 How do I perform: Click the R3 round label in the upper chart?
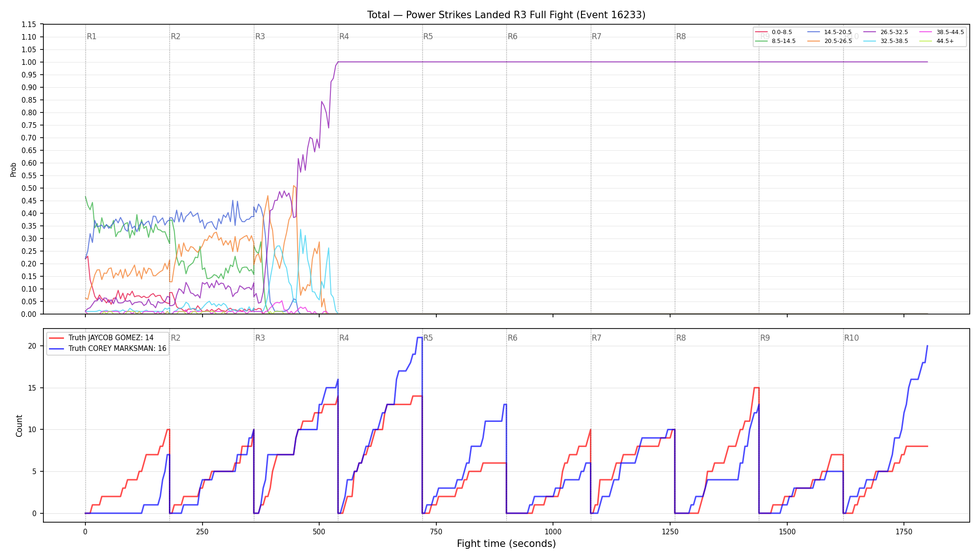(260, 36)
